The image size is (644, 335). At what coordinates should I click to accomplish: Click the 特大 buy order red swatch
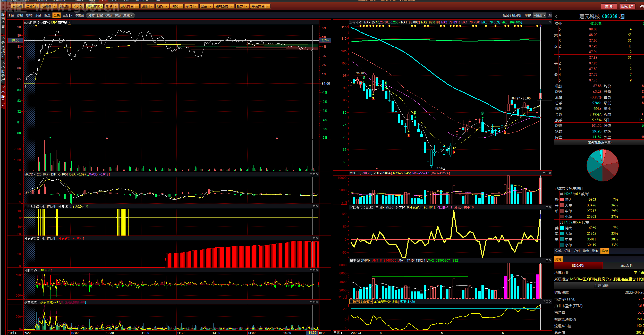[x=562, y=200]
